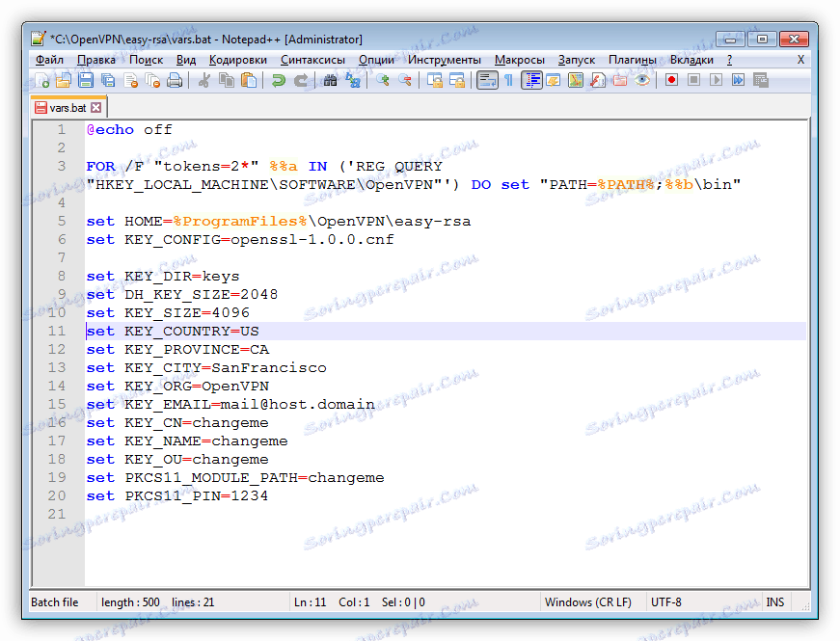Click the Close file toolbar icon
Viewport: 840px width, 641px height.
pos(131,80)
